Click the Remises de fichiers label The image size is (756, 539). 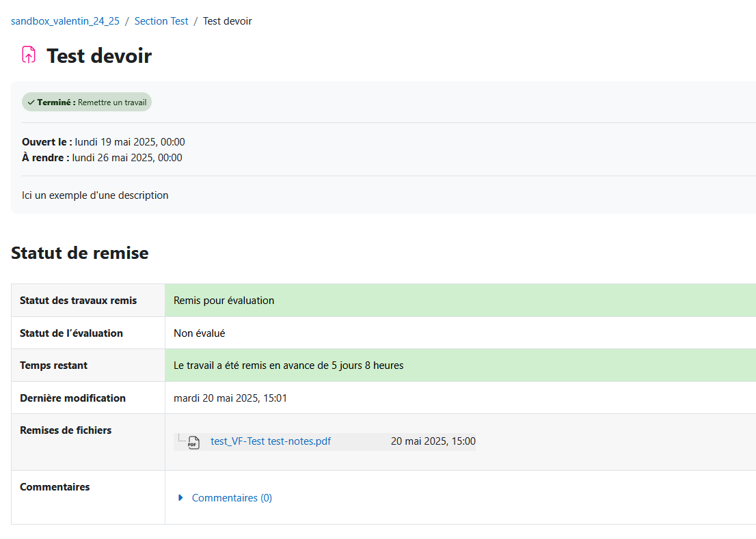pyautogui.click(x=66, y=430)
